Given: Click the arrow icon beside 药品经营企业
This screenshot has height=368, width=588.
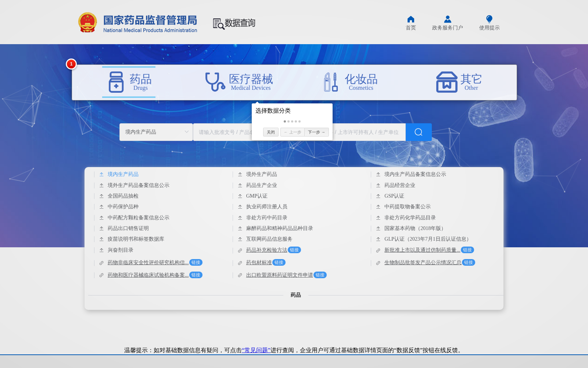Looking at the screenshot, I should click(378, 185).
